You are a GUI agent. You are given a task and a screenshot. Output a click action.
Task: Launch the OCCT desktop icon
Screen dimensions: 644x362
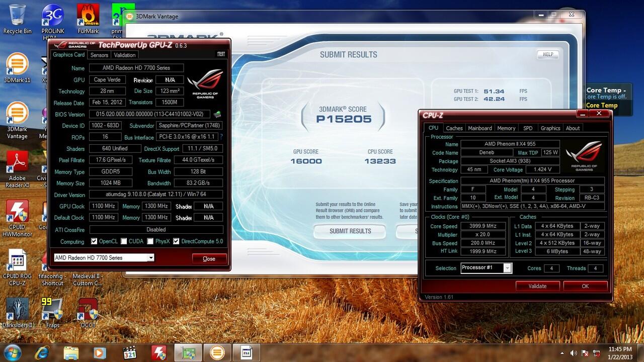tap(88, 313)
